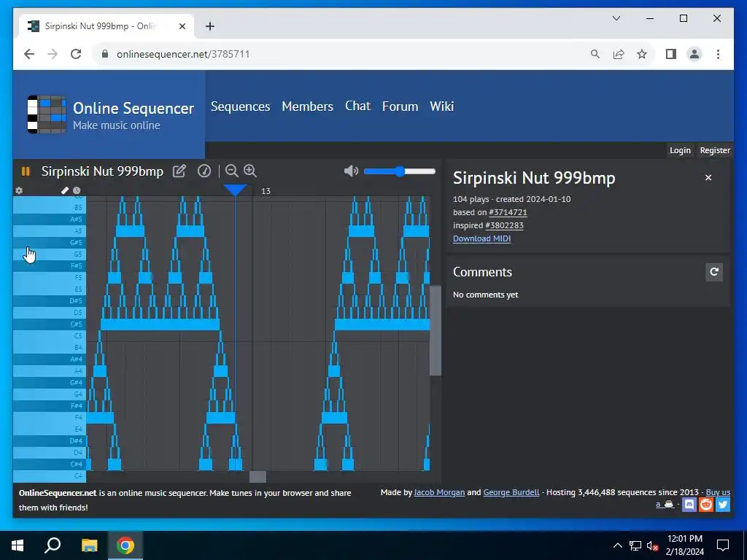Image resolution: width=747 pixels, height=560 pixels.
Task: Open Windows taskbar search
Action: pos(53,545)
